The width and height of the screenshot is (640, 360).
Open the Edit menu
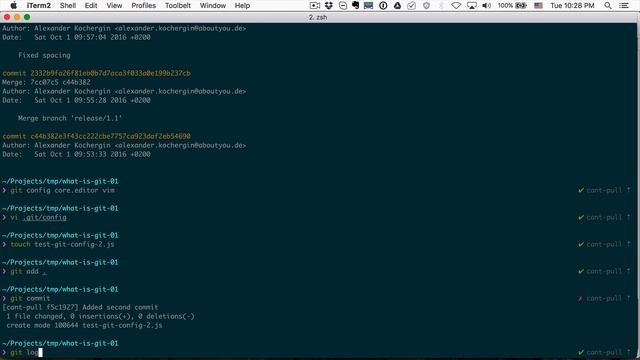point(91,6)
